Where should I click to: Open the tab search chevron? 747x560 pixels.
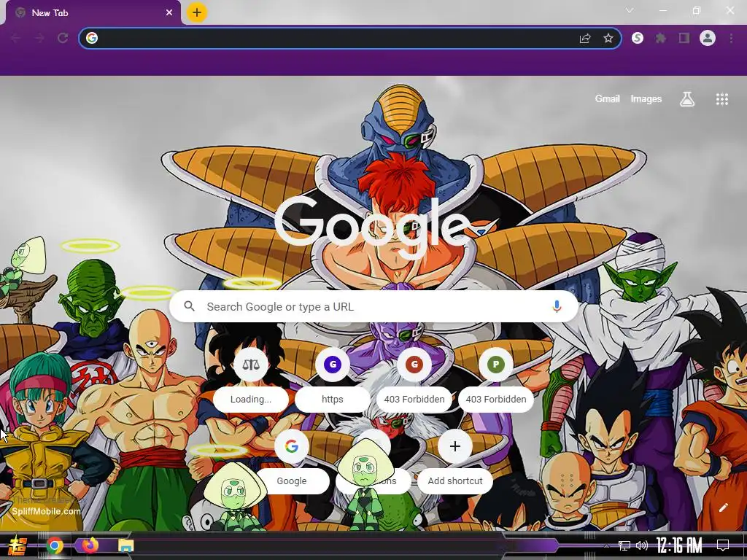click(630, 10)
